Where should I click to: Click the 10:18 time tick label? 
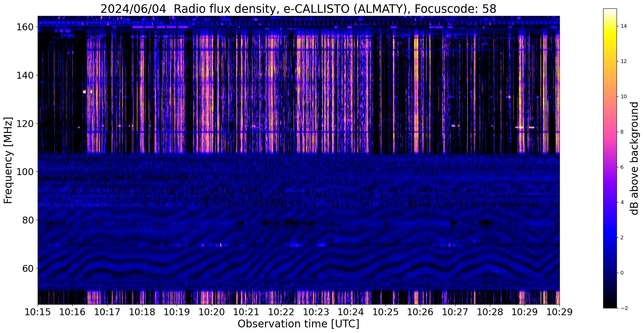(142, 312)
